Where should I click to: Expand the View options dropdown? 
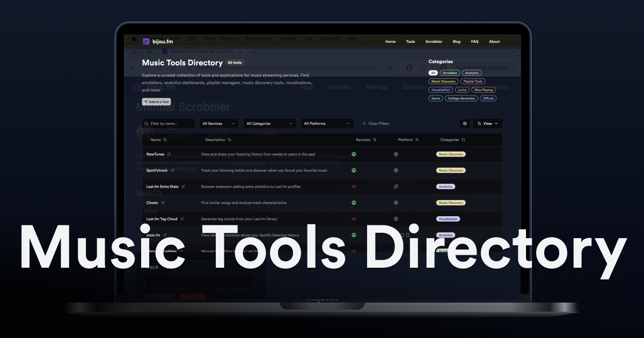click(487, 123)
